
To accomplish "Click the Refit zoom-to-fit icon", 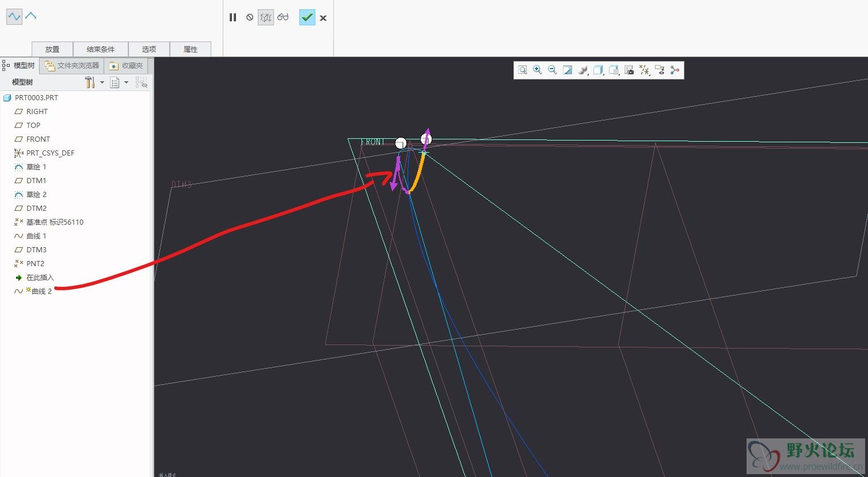I will [522, 70].
